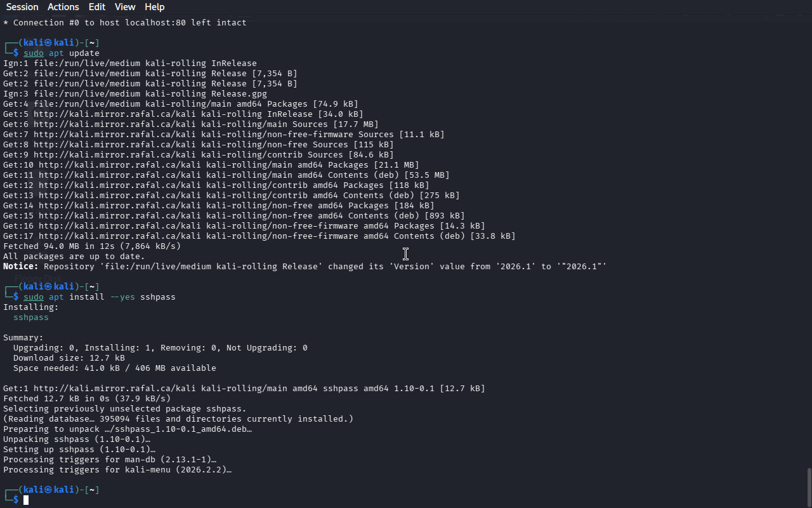Click the cursor block at the last prompt
This screenshot has height=508, width=812.
26,500
